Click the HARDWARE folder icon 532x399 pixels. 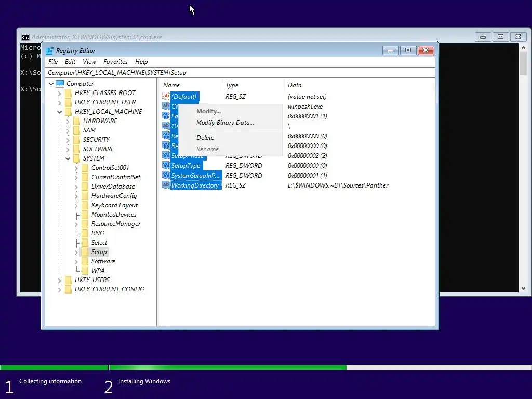click(x=77, y=121)
